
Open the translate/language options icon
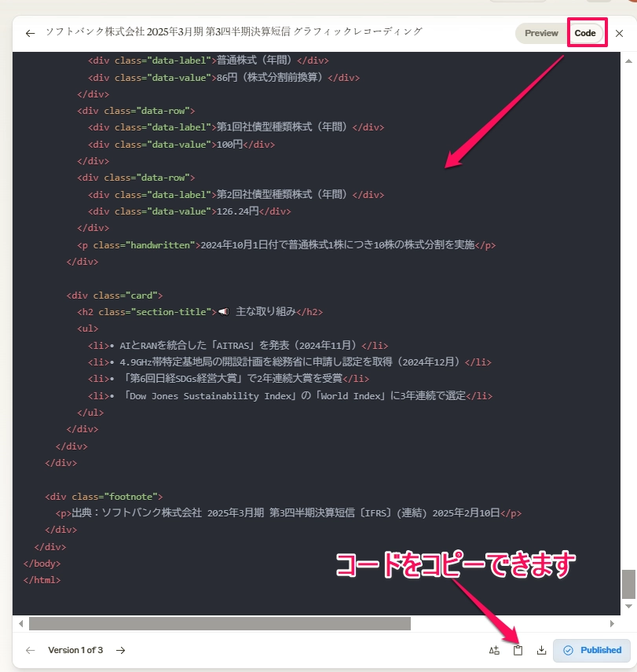click(x=494, y=650)
